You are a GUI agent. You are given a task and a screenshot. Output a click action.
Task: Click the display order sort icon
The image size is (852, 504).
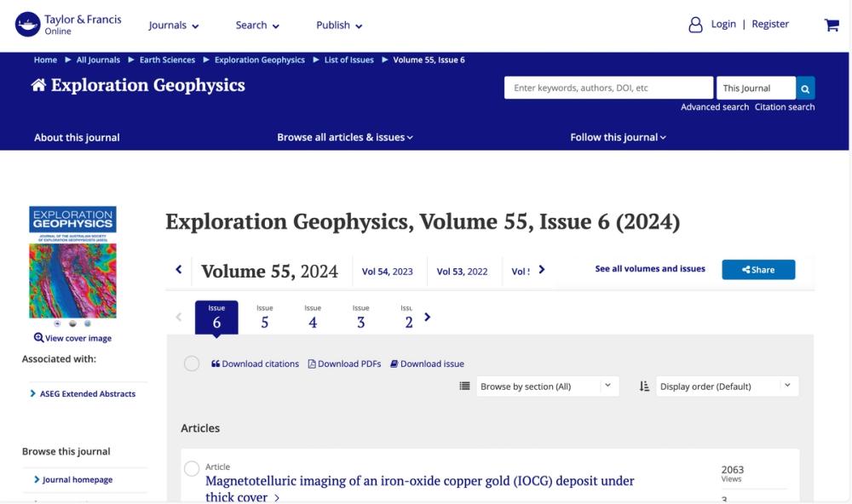[x=644, y=387]
